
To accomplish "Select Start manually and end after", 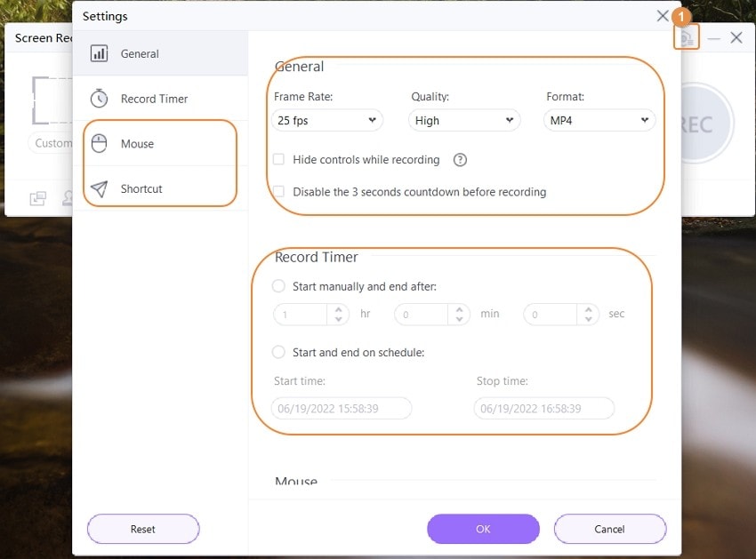I will (x=278, y=286).
